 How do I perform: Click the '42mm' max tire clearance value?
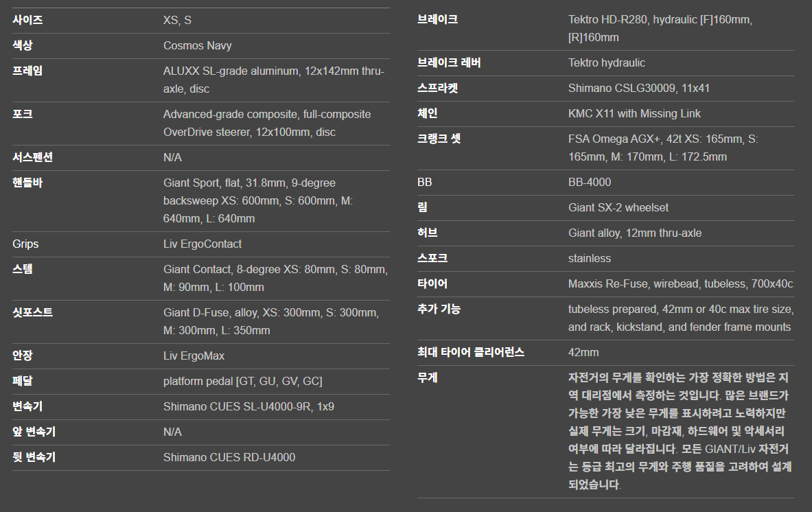583,353
